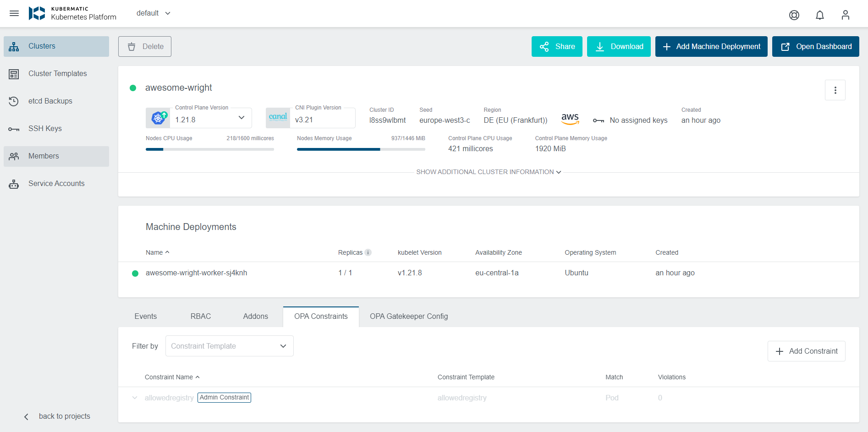Click the Kubermatic logo

(x=37, y=13)
